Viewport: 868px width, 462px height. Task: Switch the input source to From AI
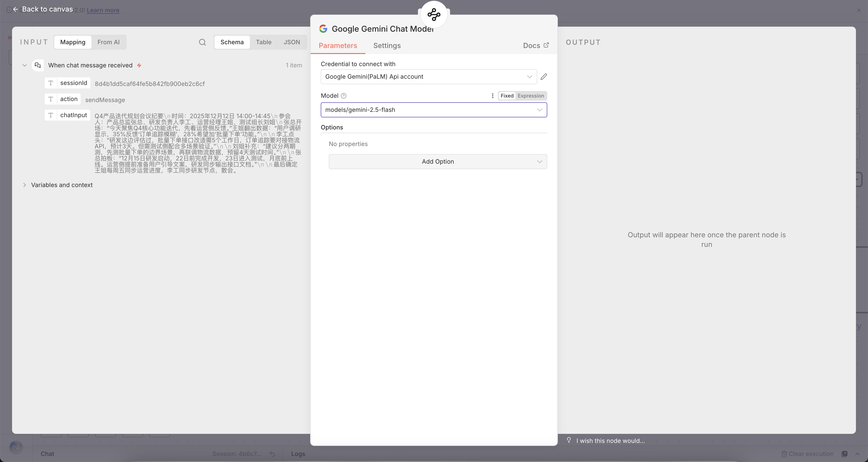point(108,42)
